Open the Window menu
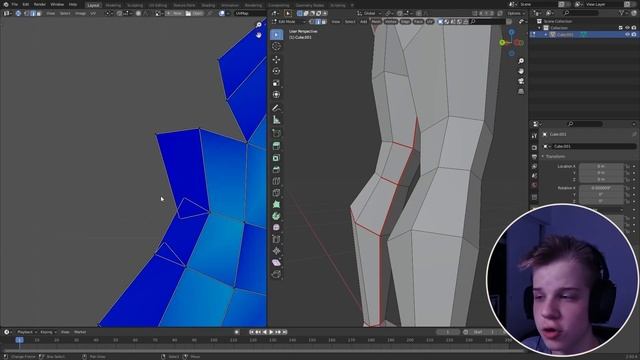 pyautogui.click(x=57, y=4)
